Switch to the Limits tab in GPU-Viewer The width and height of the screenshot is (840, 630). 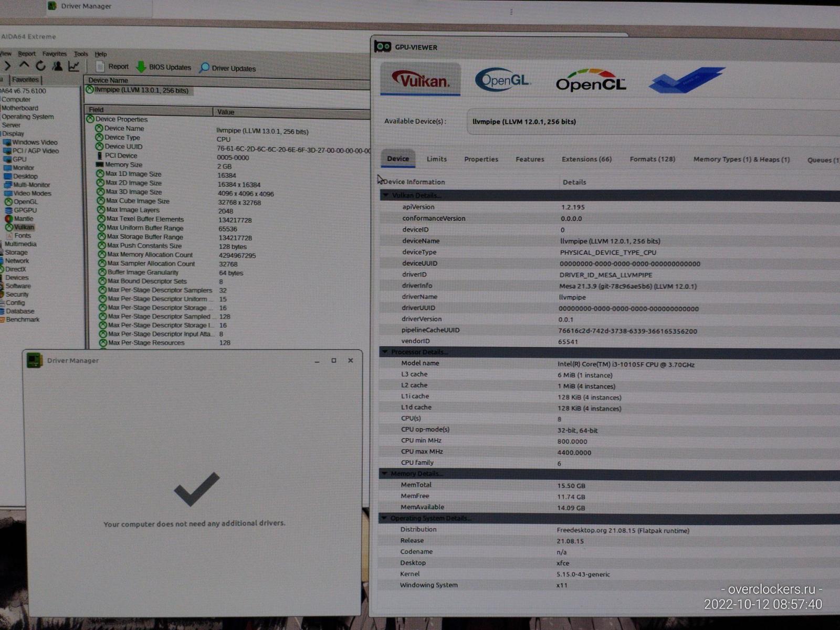(x=437, y=159)
